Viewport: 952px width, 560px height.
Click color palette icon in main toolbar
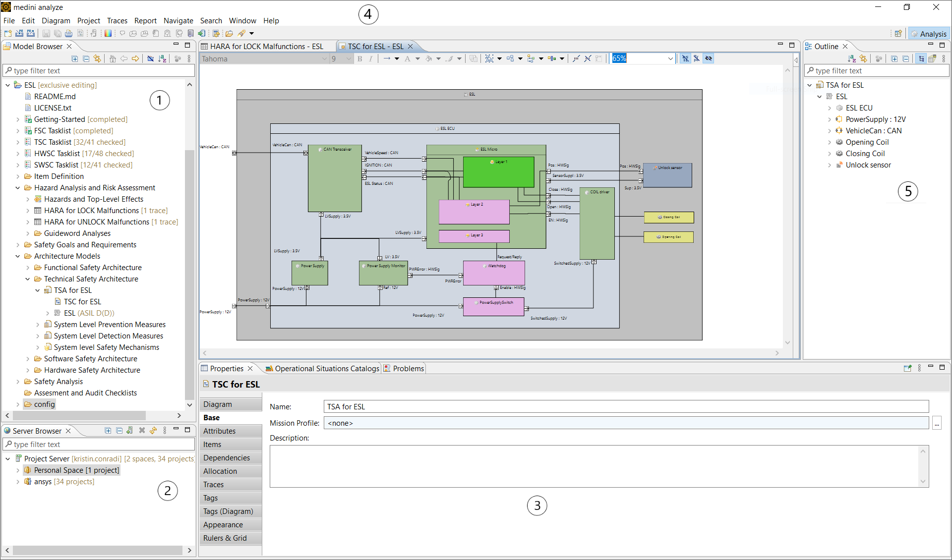(x=108, y=33)
